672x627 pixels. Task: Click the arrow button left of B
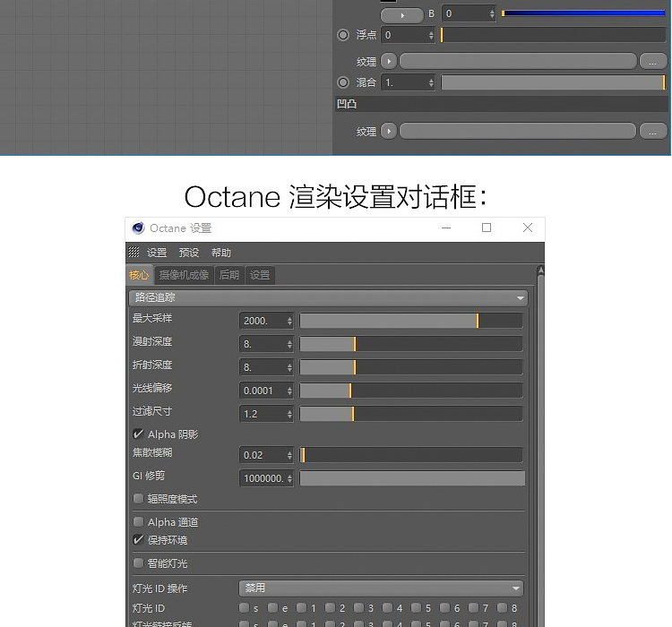(402, 15)
